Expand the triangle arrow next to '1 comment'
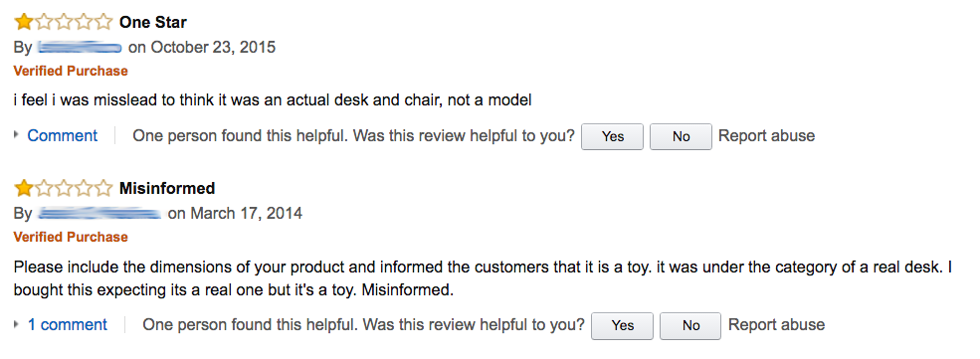The height and width of the screenshot is (359, 980). 17,324
